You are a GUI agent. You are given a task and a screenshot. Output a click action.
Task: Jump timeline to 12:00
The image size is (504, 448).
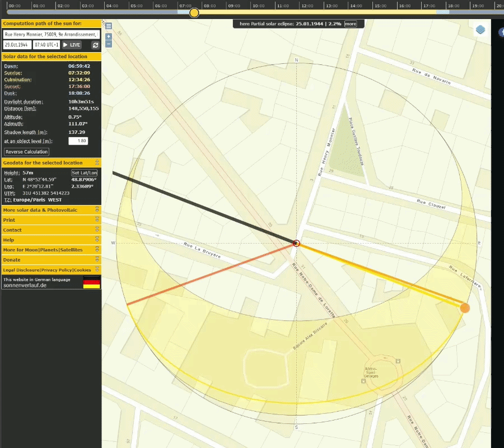click(307, 6)
